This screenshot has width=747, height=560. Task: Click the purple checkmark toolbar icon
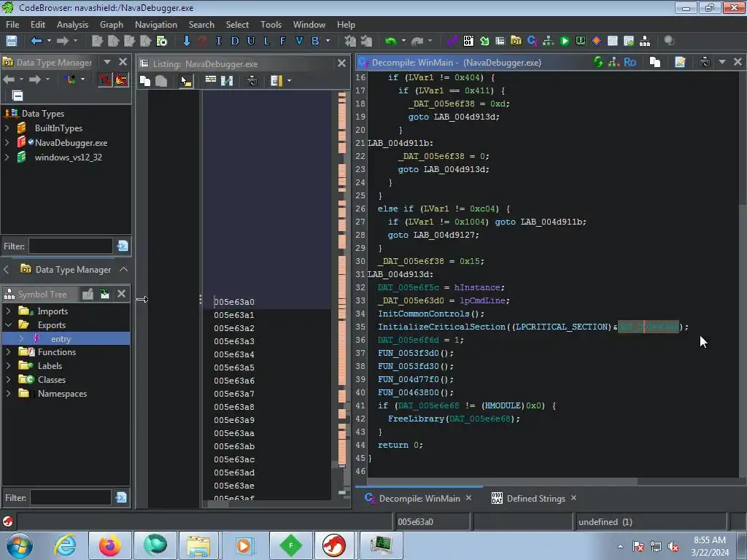coord(452,41)
